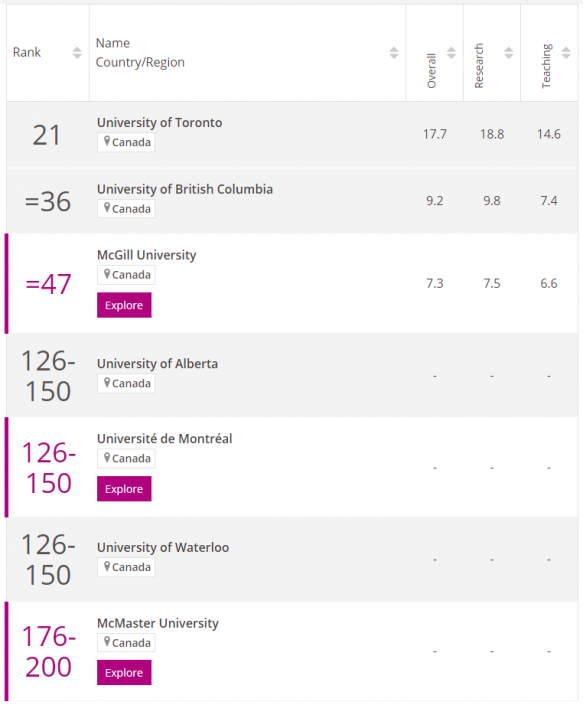The image size is (583, 705).
Task: Click the Overall column header
Action: 432,71
